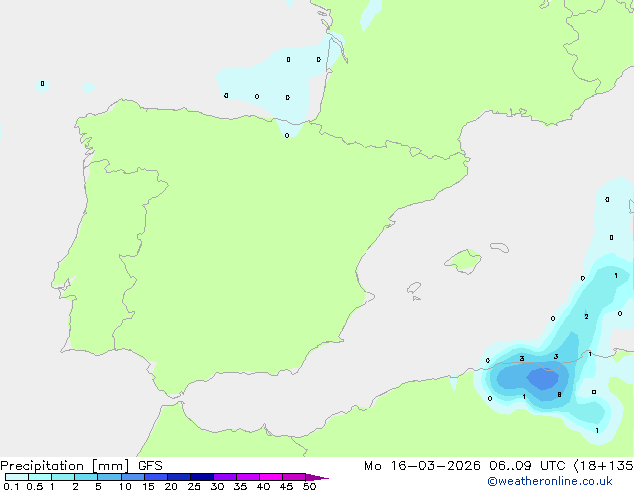Click the Mallorca island on the map
The width and height of the screenshot is (634, 490).
(463, 261)
